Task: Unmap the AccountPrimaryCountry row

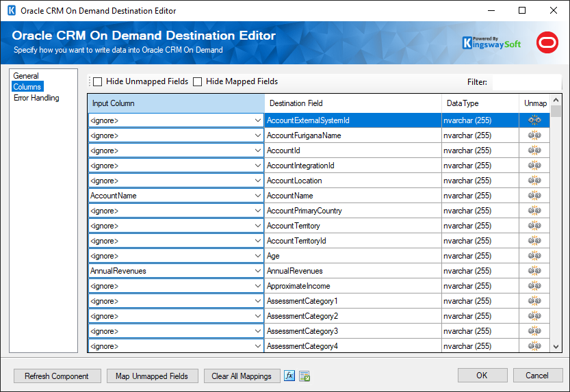Action: coord(534,211)
